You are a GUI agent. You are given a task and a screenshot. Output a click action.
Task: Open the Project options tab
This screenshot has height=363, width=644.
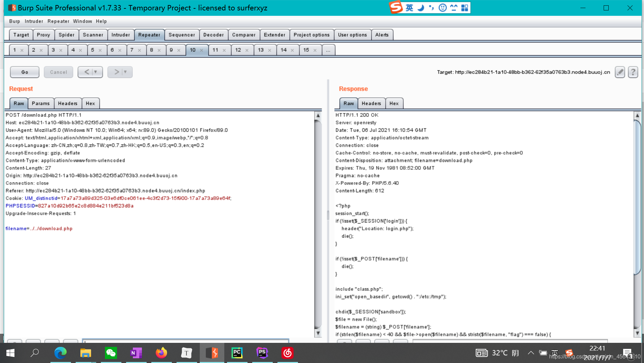click(x=312, y=35)
